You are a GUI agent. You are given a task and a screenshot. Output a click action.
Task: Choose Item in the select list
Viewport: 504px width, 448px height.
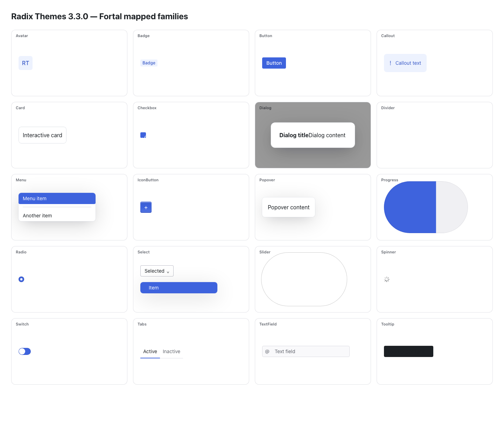(x=179, y=288)
